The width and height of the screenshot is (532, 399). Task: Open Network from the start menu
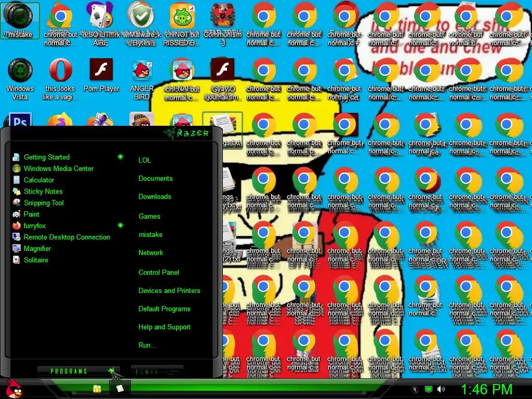point(151,253)
